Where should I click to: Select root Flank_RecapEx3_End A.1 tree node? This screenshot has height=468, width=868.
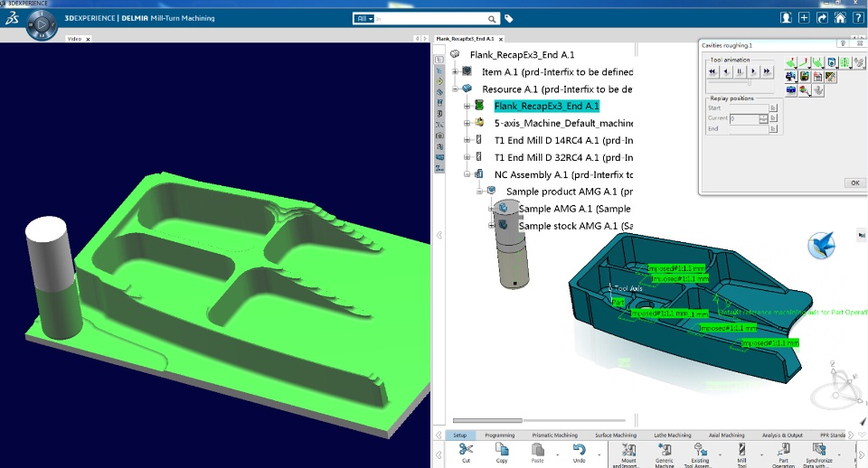point(522,54)
